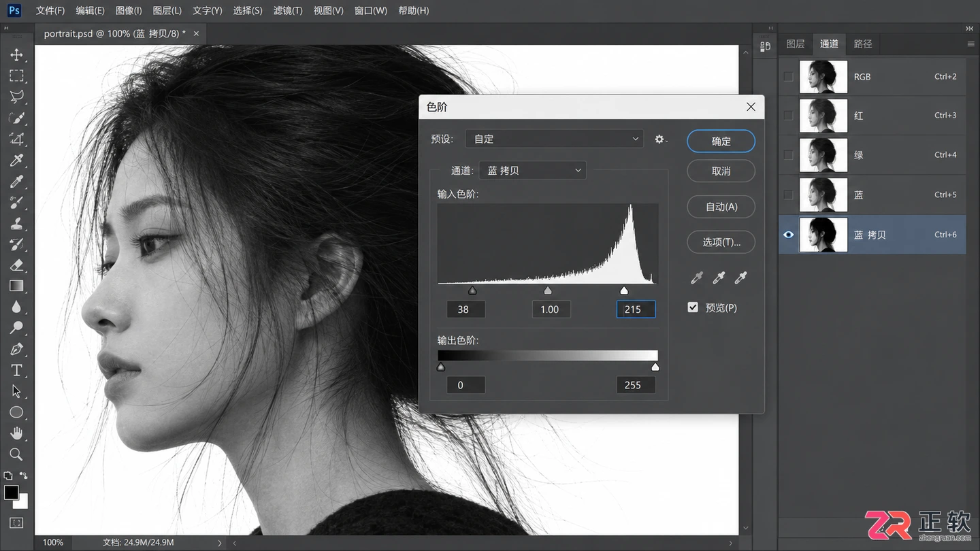Open the Channels panel options menu
The image size is (980, 551).
tap(970, 44)
